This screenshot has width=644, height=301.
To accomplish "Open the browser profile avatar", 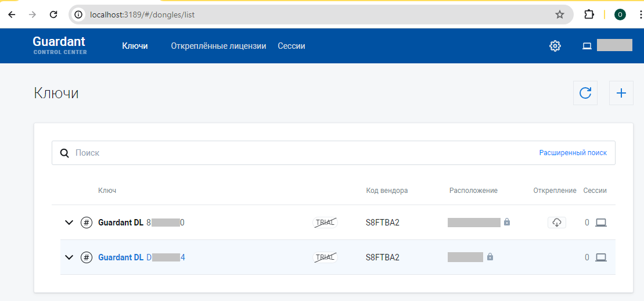I will 620,15.
